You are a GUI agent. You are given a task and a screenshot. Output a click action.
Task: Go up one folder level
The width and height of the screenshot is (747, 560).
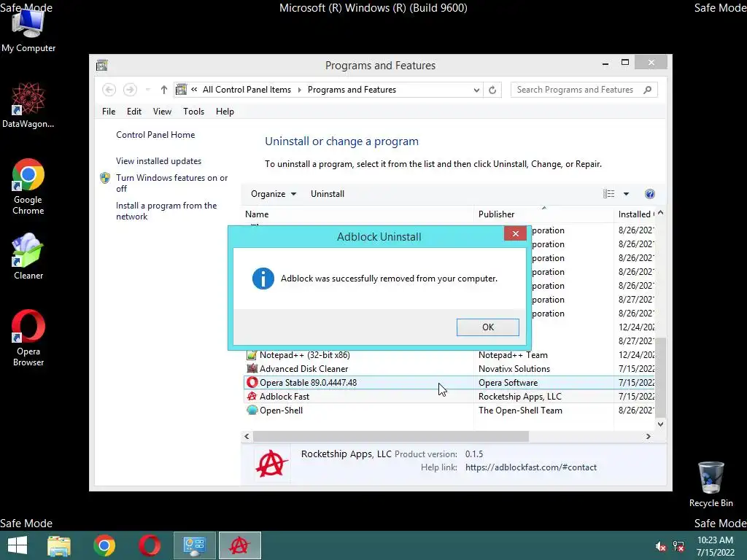[x=164, y=90]
